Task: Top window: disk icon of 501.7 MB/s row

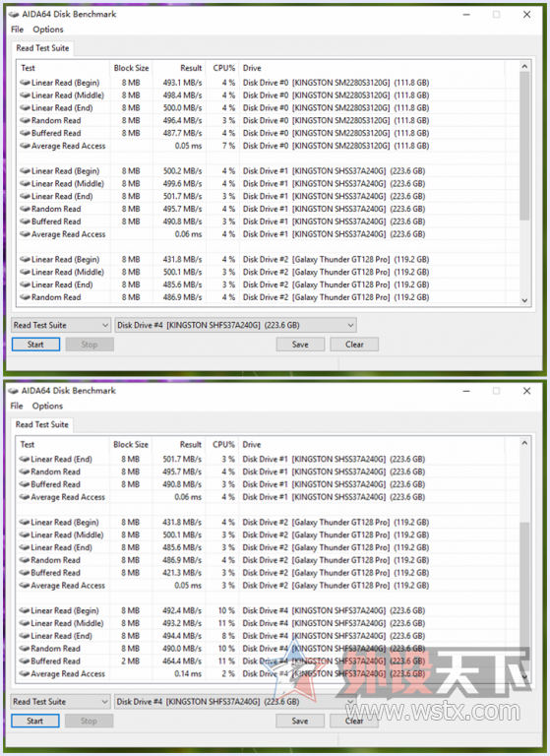Action: (x=25, y=196)
